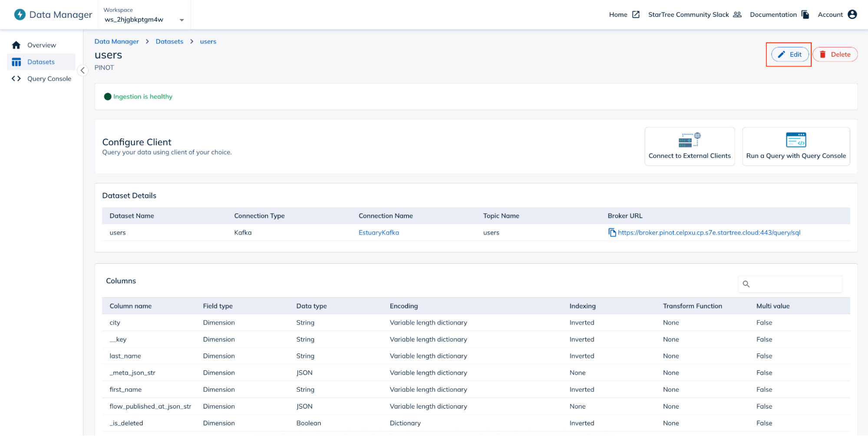Focus the Columns search field
The image size is (868, 436).
click(x=790, y=284)
